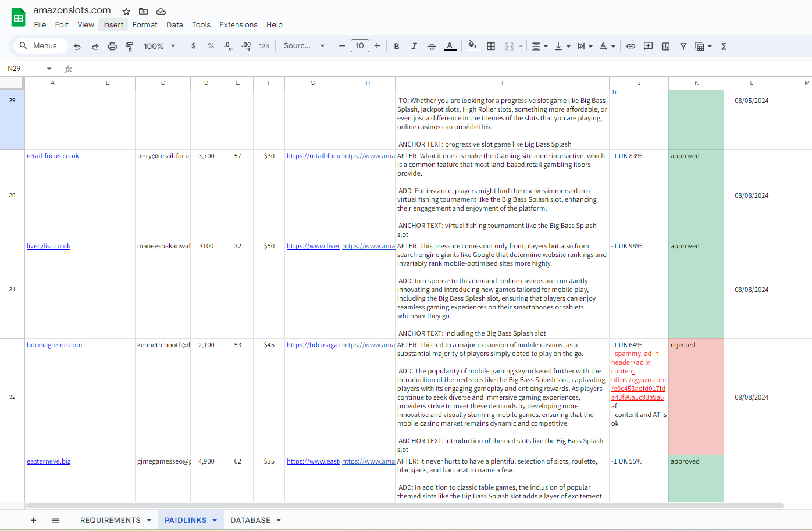Open the Insert menu

coord(113,24)
